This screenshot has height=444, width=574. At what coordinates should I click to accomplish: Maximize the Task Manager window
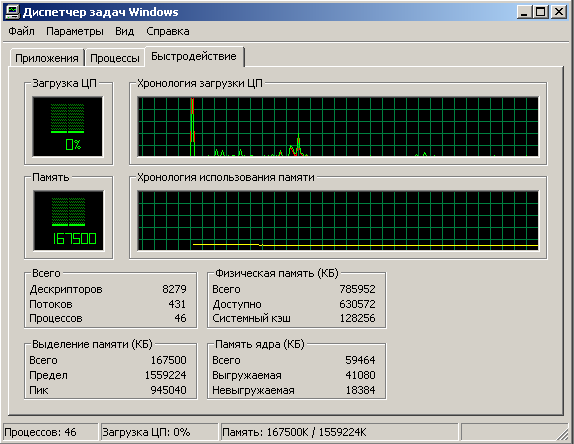coord(541,12)
